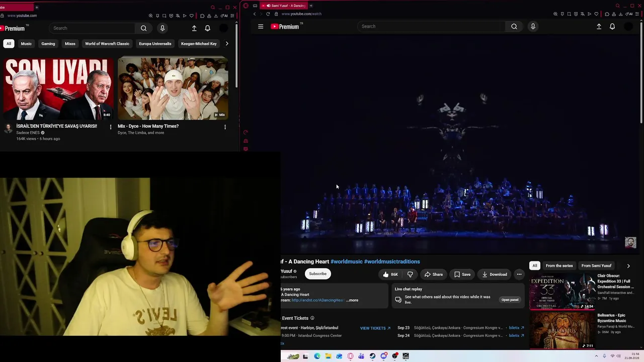Open the #worldmusictraditions hashtag link
Screen dimensions: 644x362
point(392,261)
